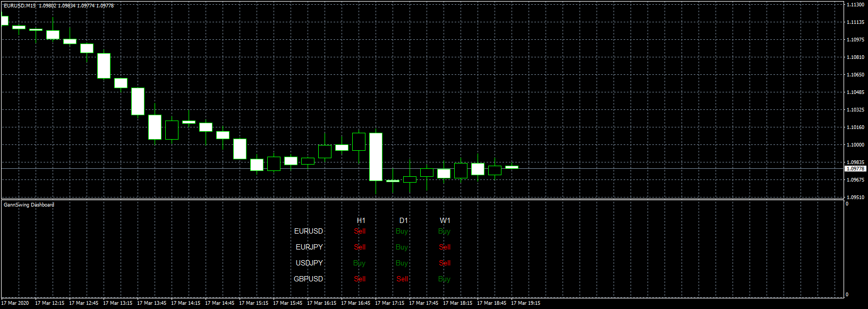Click the USDJPY D1 Buy signal
Screen dimensions: 868x309
tap(402, 263)
